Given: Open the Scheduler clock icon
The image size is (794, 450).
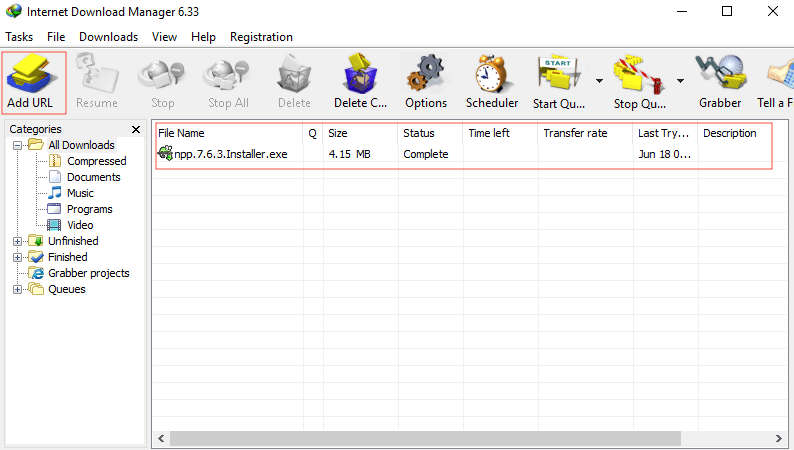Looking at the screenshot, I should coord(491,74).
